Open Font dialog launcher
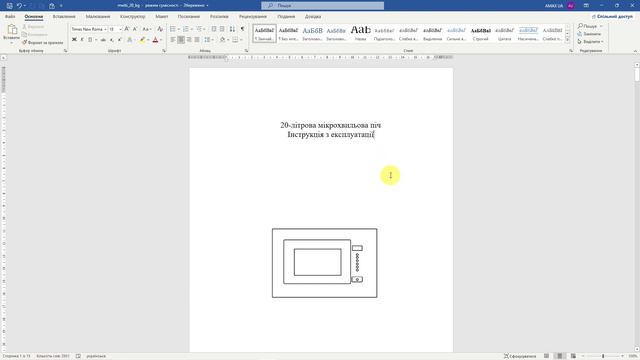Viewport: 640px width, 360px height. point(164,51)
